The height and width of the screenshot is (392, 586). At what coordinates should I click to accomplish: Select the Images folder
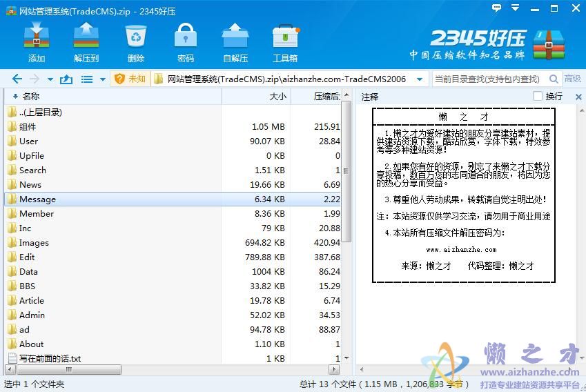point(173,242)
